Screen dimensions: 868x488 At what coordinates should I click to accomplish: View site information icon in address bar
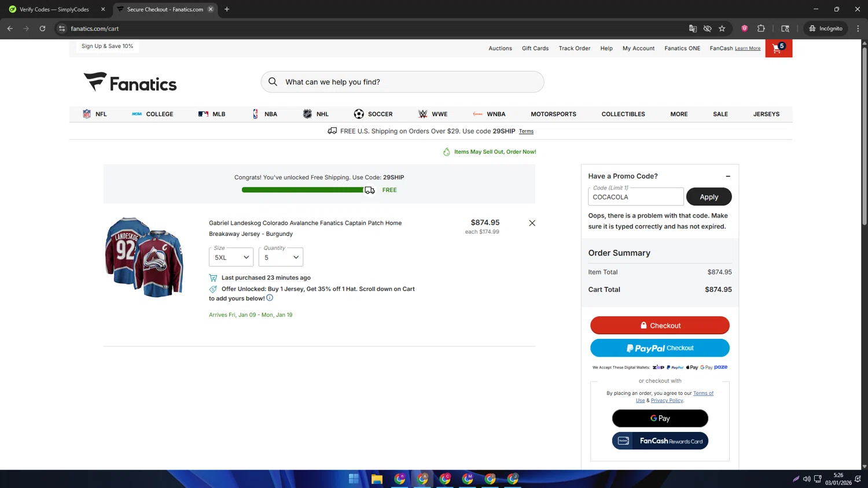pyautogui.click(x=62, y=28)
